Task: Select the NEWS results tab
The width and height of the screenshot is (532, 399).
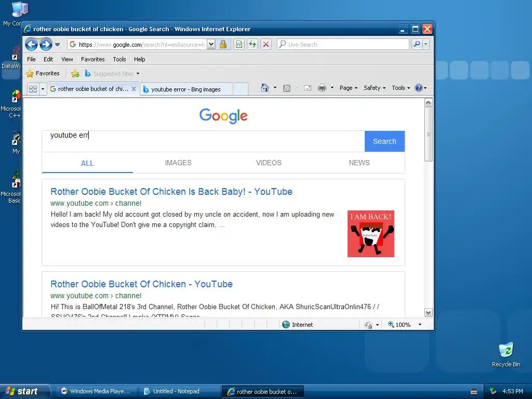Action: tap(360, 163)
